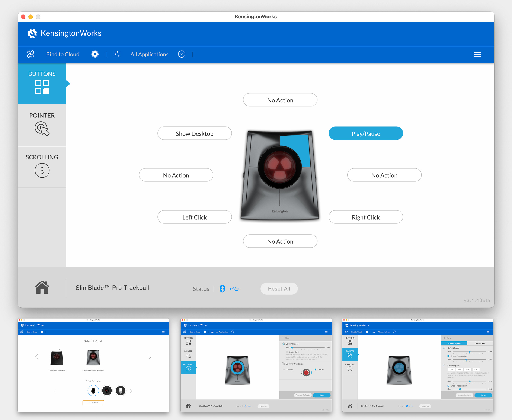Choose the red-ball trackball icon under Add Device

coord(107,391)
